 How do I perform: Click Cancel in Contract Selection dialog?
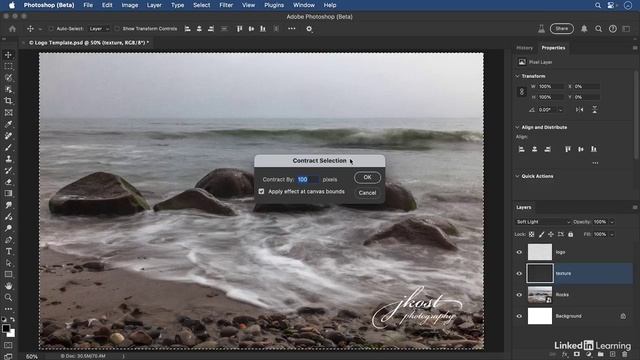[367, 193]
